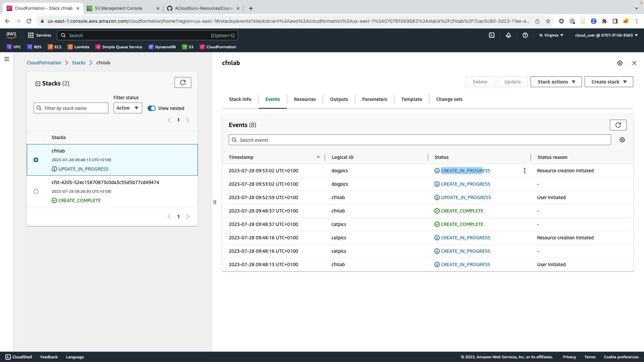Select the cfst-4205 stack radio button

tap(36, 191)
